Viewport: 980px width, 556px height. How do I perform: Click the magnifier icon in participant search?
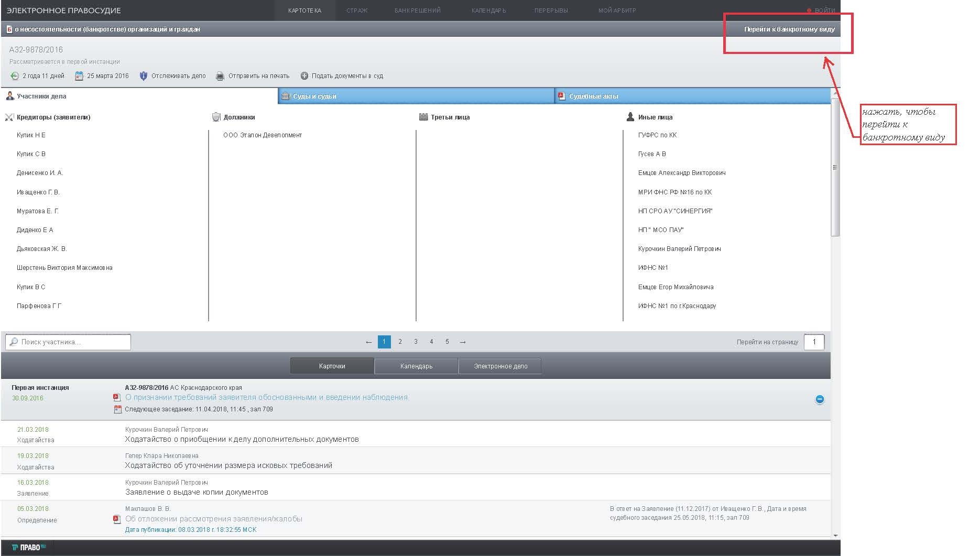point(14,342)
